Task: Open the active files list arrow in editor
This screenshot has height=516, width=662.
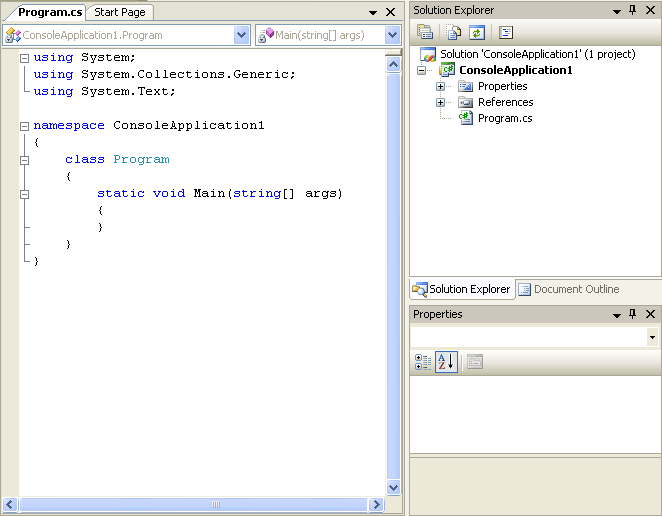Action: (x=373, y=13)
